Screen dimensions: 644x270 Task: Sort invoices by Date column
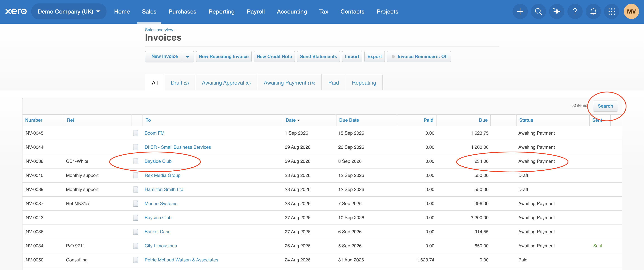pyautogui.click(x=293, y=120)
